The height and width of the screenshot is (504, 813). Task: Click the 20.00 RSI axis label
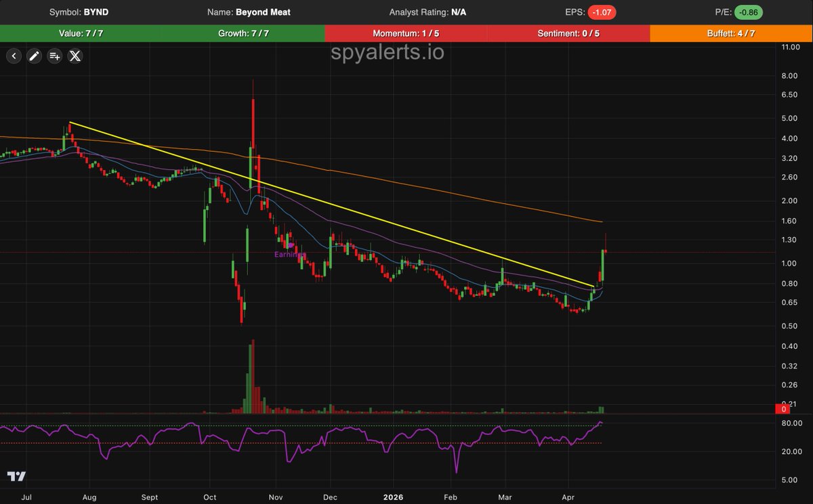tap(791, 452)
